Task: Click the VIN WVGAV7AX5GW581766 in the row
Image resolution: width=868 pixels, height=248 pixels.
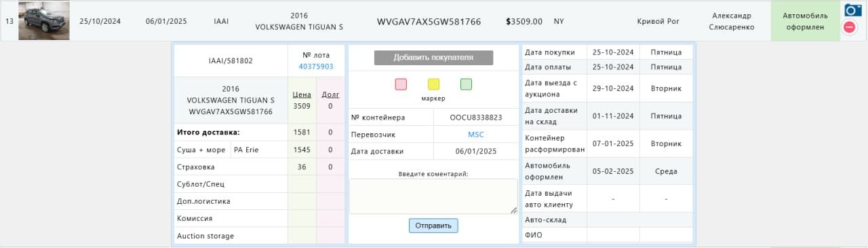Action: click(x=429, y=21)
